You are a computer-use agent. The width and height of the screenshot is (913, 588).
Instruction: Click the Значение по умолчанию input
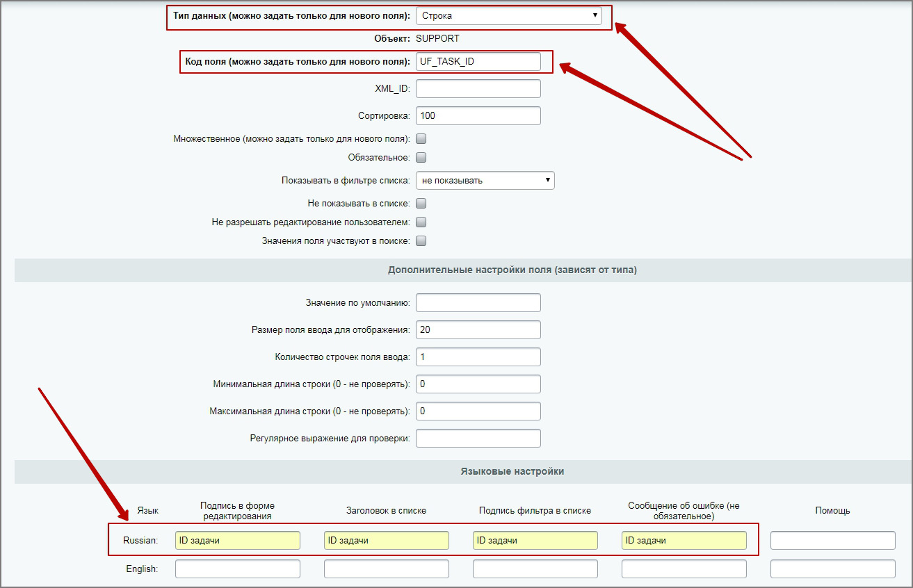point(478,303)
